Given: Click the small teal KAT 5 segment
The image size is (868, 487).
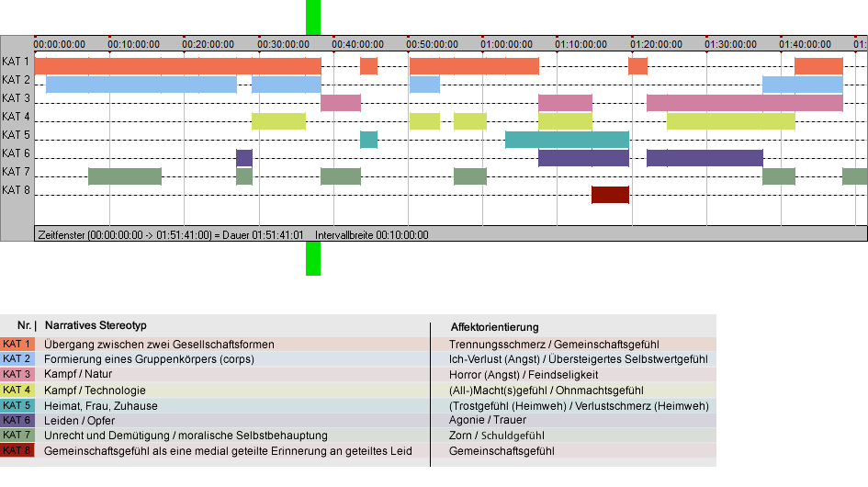Looking at the screenshot, I should pyautogui.click(x=368, y=140).
